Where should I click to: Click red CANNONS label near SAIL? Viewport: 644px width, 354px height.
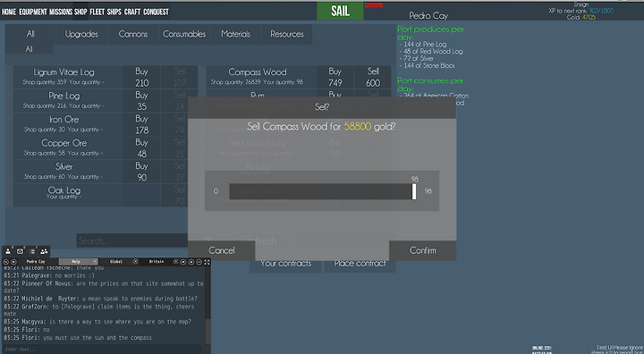(x=374, y=5)
